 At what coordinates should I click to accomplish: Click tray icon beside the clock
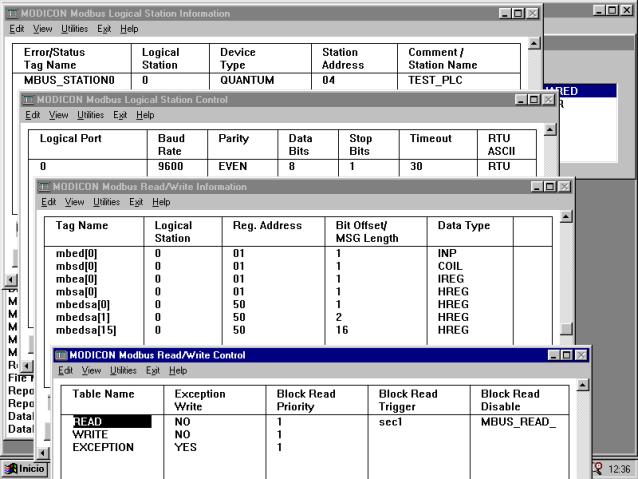tap(598, 468)
